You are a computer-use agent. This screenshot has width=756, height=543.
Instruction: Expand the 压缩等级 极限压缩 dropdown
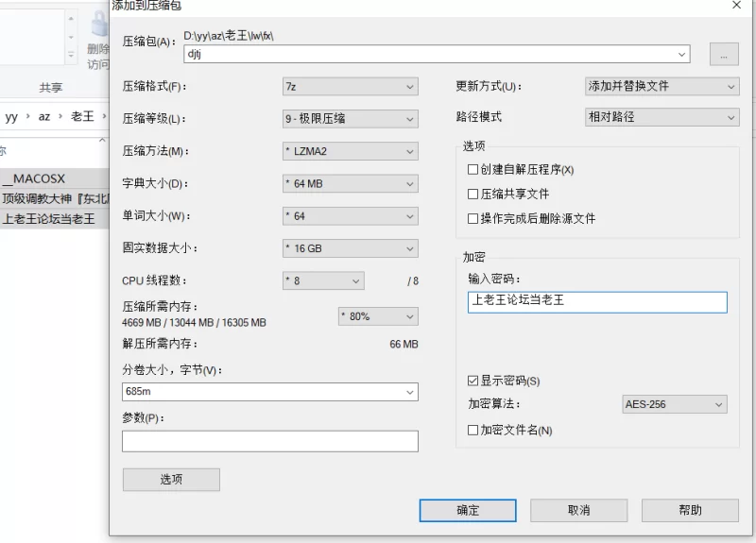coord(350,119)
